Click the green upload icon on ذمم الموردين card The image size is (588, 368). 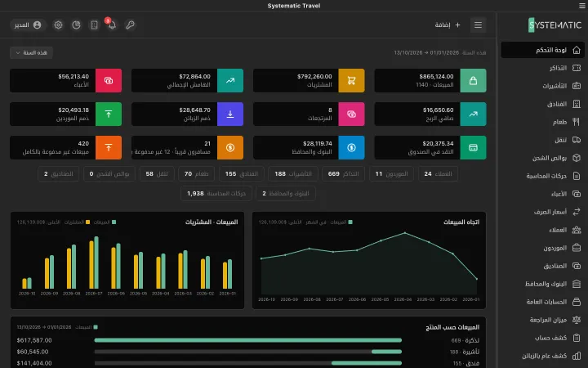click(x=109, y=114)
